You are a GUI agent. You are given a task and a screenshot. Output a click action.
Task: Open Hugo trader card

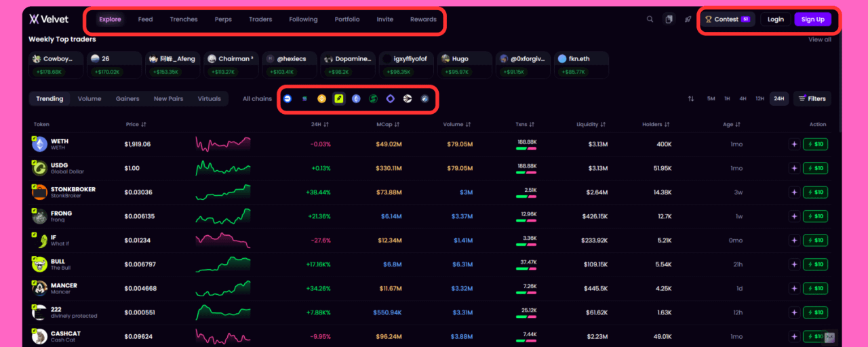[x=465, y=64]
